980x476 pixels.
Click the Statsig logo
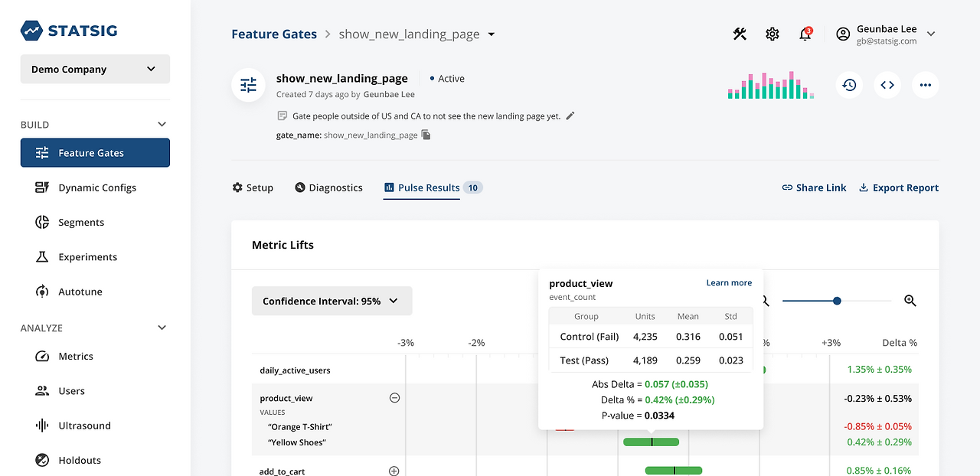pyautogui.click(x=69, y=31)
